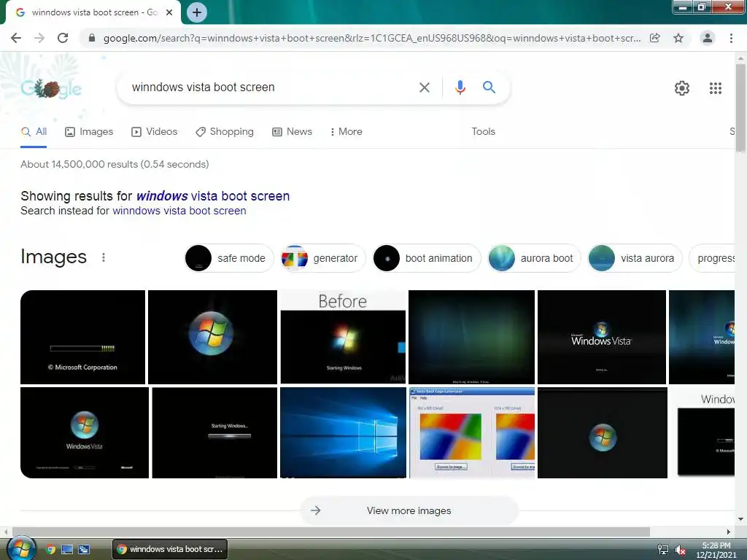Switch to the Videos tab
Viewport: 747px width, 560px height.
(x=155, y=132)
